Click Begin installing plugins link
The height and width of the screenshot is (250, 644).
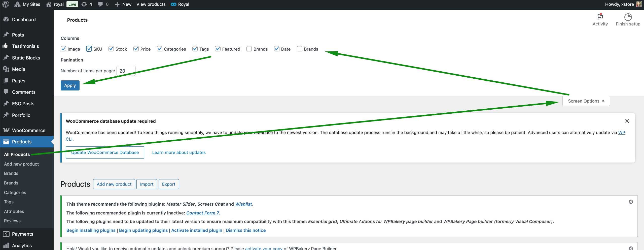91,230
